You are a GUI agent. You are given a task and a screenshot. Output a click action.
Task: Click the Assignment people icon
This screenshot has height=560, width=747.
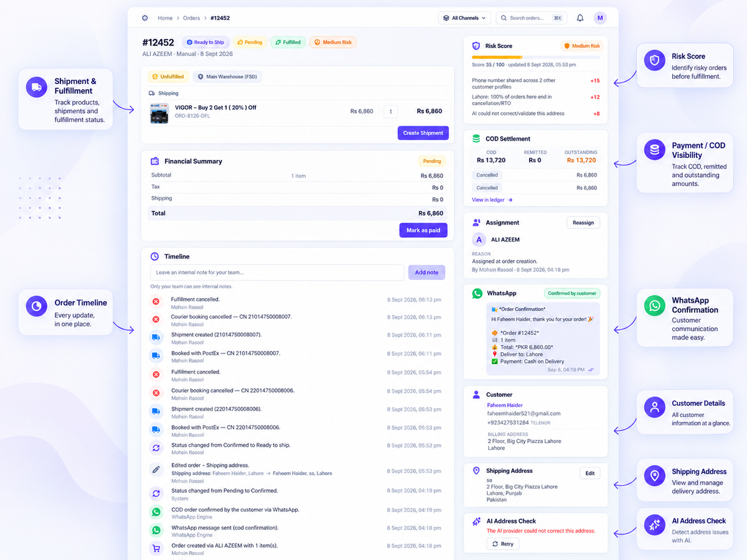click(476, 222)
